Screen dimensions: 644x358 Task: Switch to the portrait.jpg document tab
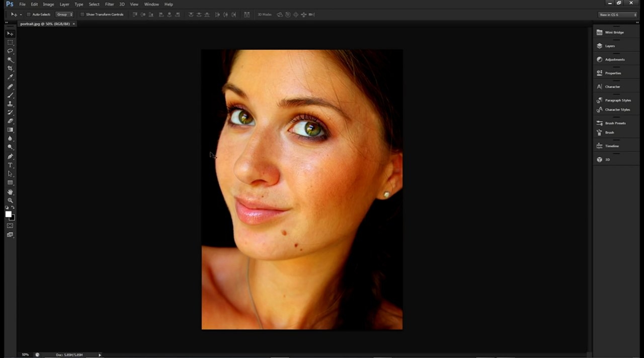tap(45, 24)
